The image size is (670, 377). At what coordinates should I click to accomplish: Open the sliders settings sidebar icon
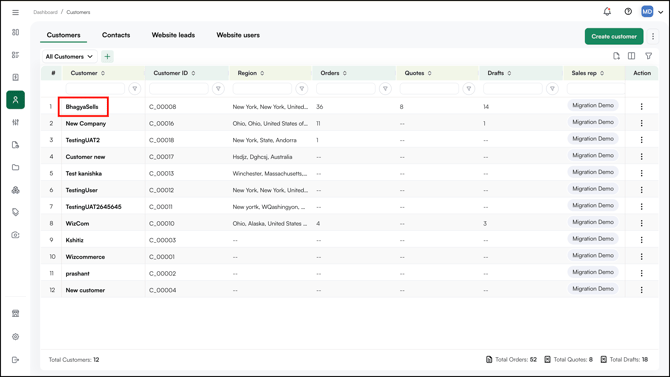(15, 123)
